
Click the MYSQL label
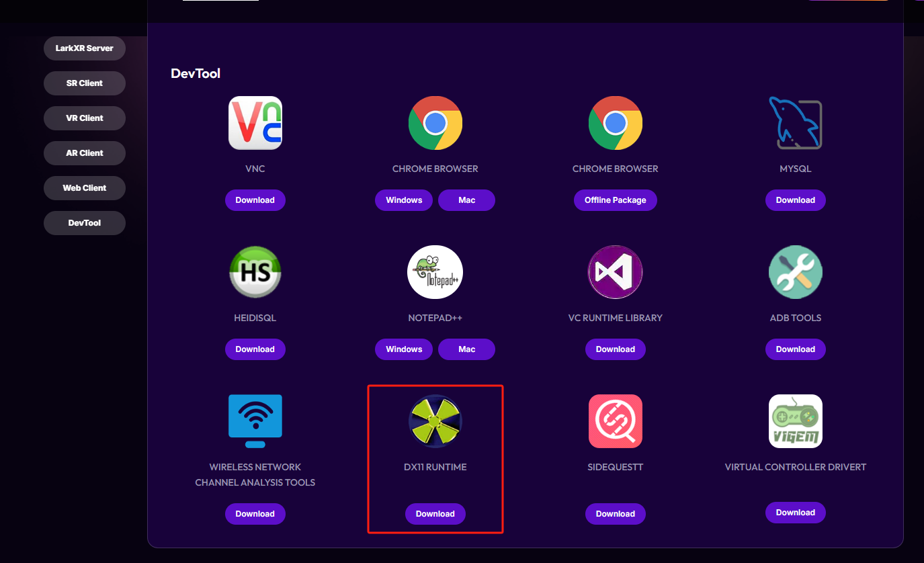(x=796, y=169)
